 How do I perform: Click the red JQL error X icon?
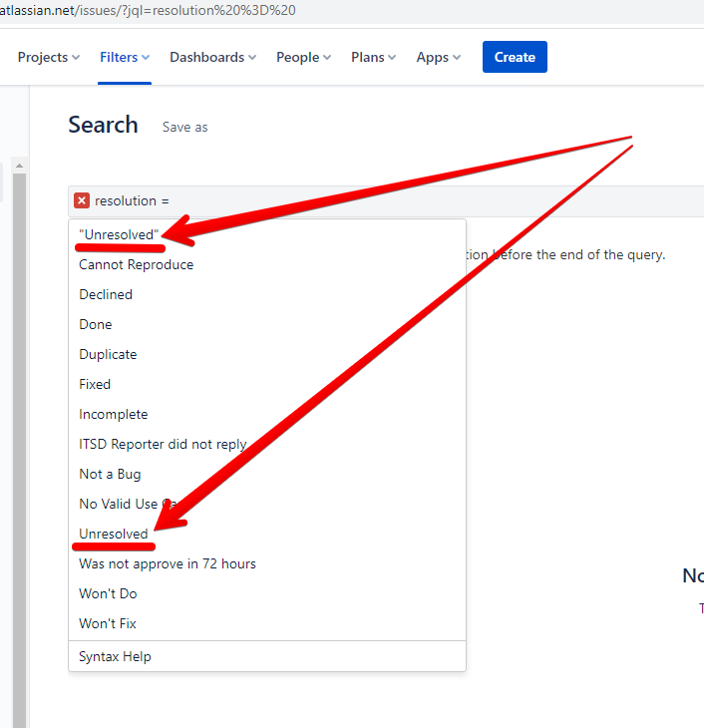(x=82, y=200)
